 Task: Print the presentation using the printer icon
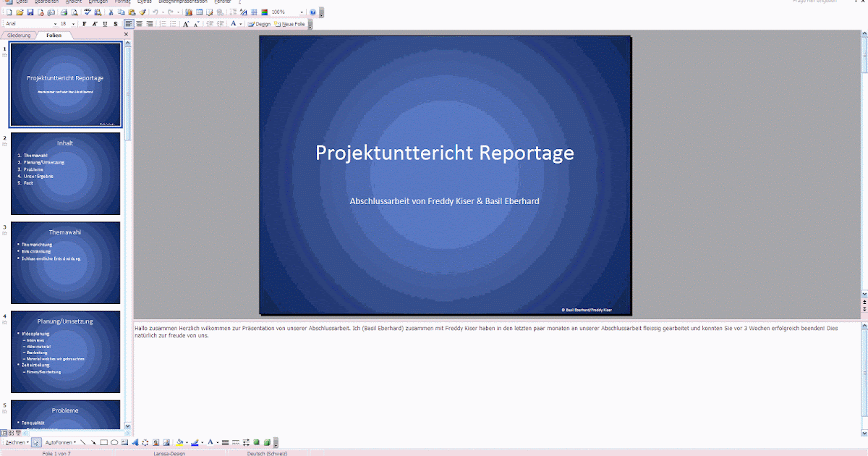pos(64,12)
